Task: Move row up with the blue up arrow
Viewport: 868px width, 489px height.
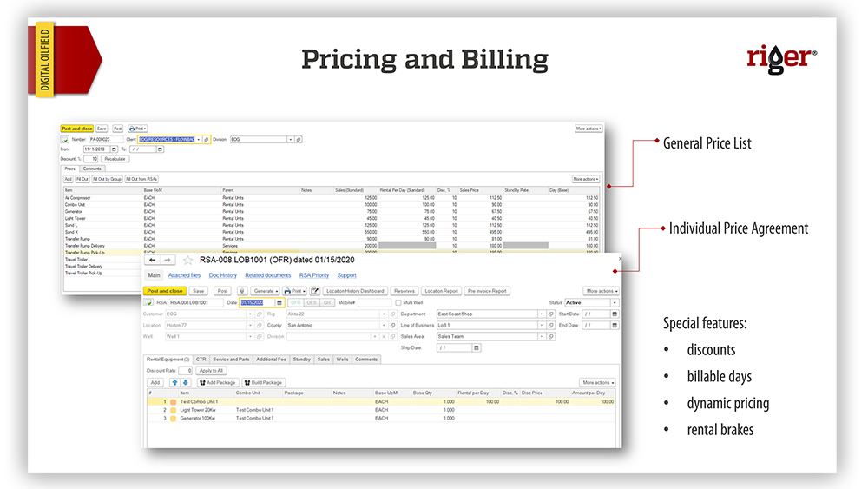Action: click(x=175, y=382)
